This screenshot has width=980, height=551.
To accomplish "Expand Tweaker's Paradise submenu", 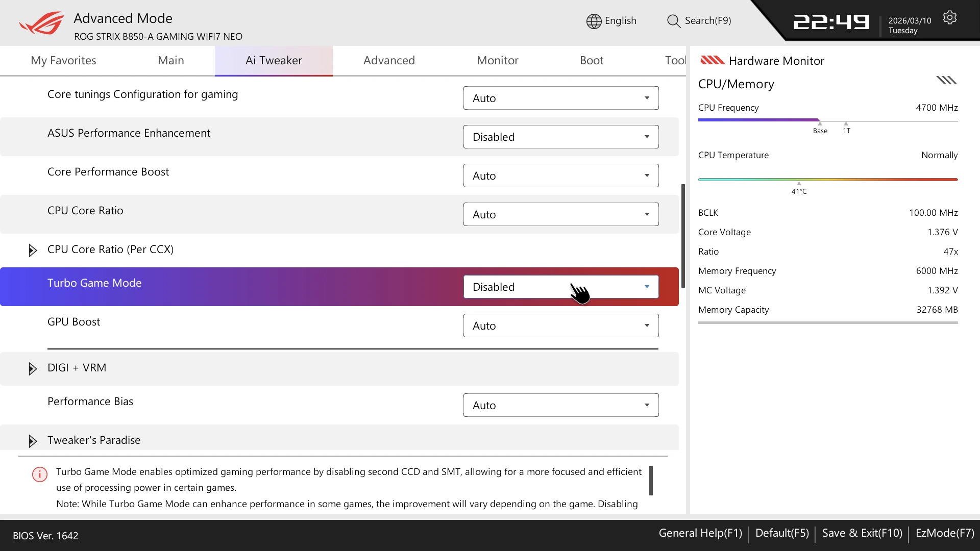I will pos(33,441).
